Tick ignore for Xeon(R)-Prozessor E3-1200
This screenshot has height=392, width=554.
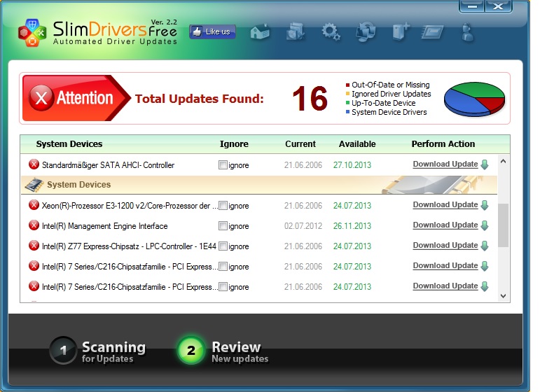[x=223, y=206]
